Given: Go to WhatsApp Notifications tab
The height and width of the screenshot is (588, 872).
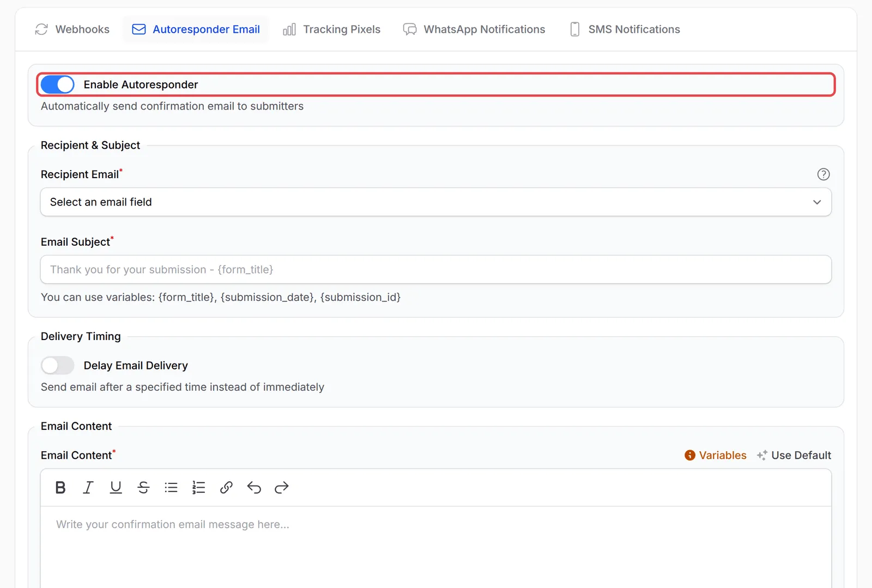Looking at the screenshot, I should (x=474, y=29).
